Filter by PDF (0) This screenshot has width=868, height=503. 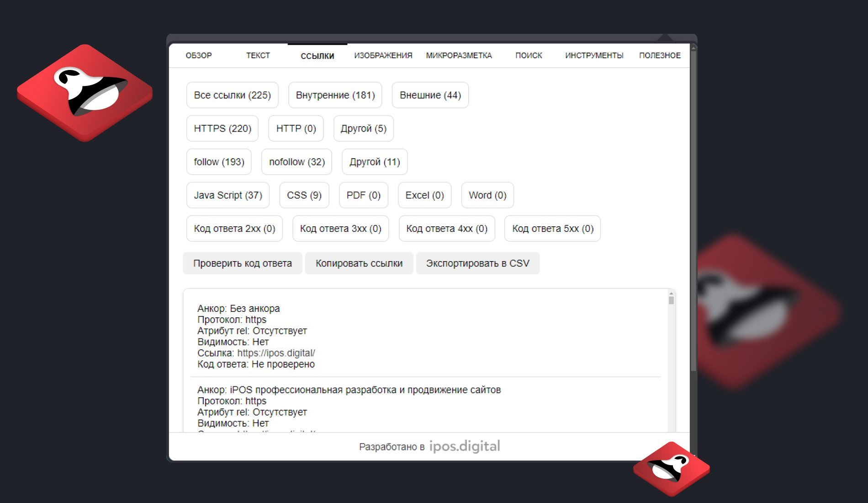364,195
